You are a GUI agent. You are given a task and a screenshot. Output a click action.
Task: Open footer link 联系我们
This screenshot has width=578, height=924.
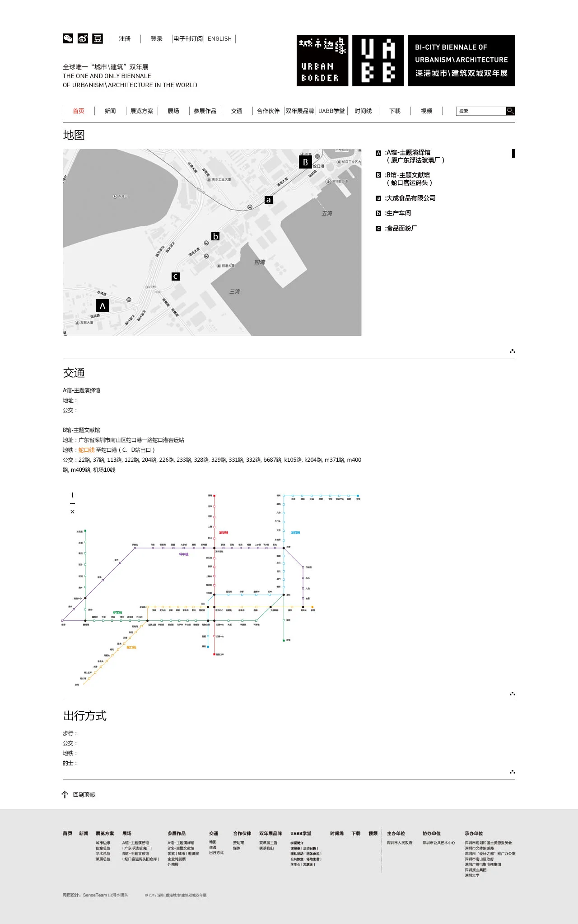coord(266,848)
